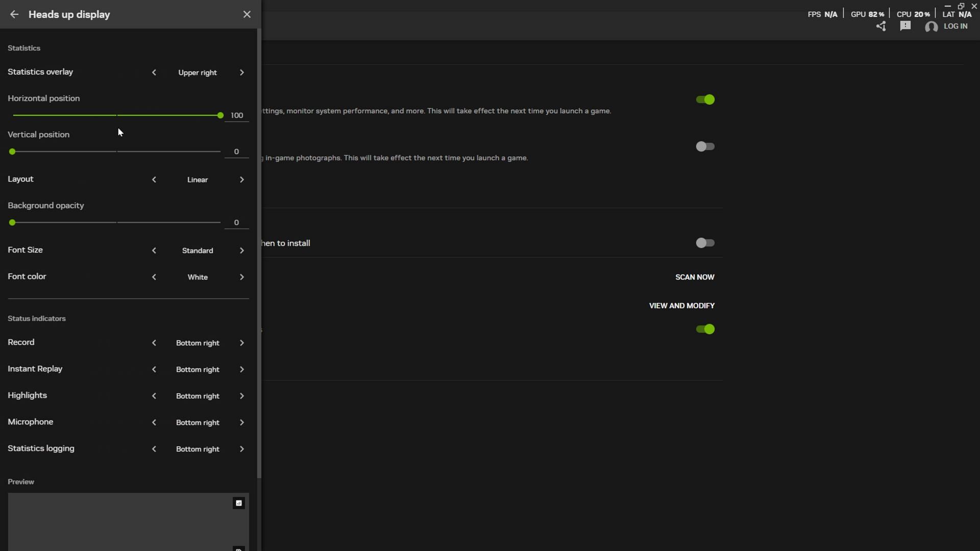Enable the in-game photographs toggle
Viewport: 980px width, 551px height.
pos(705,146)
